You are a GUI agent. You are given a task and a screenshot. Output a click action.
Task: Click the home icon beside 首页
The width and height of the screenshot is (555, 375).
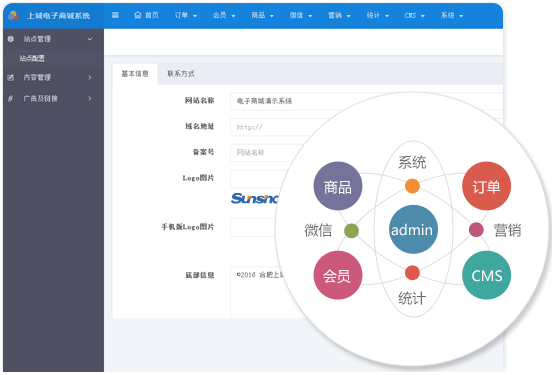pos(138,15)
